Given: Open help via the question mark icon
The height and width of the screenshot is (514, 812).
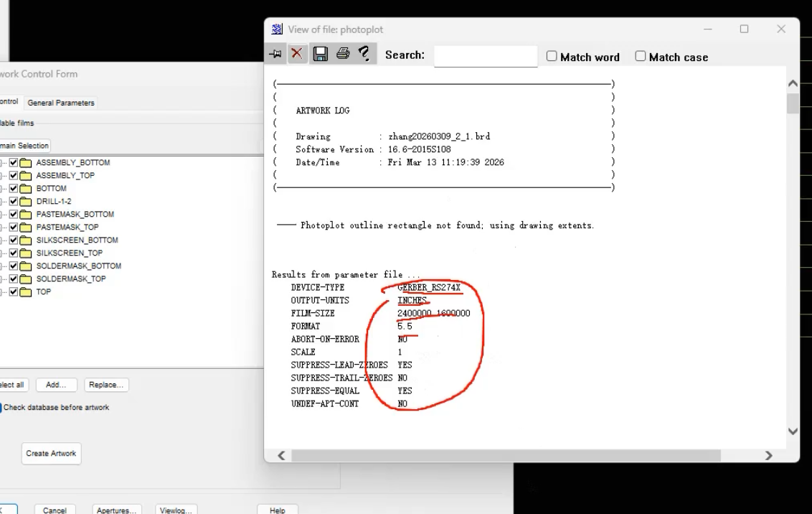Looking at the screenshot, I should (x=364, y=53).
